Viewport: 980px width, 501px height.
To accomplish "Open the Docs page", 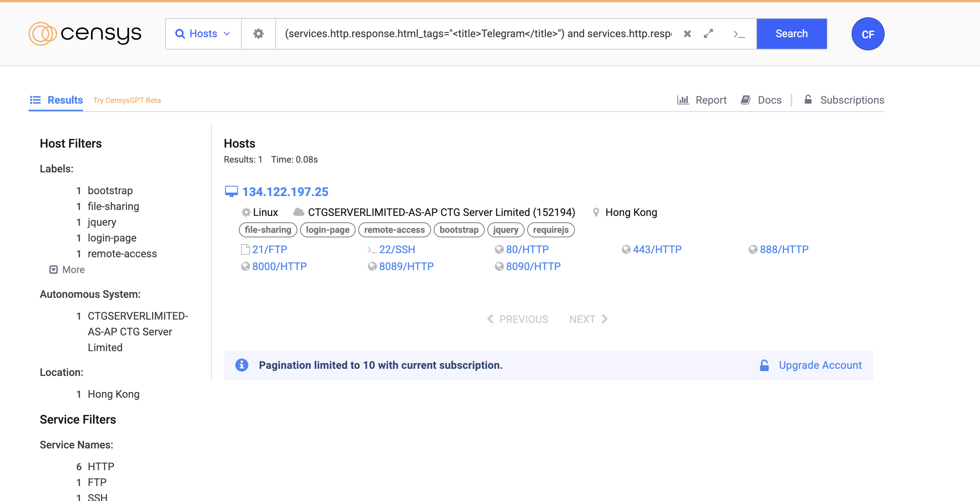I will (761, 100).
